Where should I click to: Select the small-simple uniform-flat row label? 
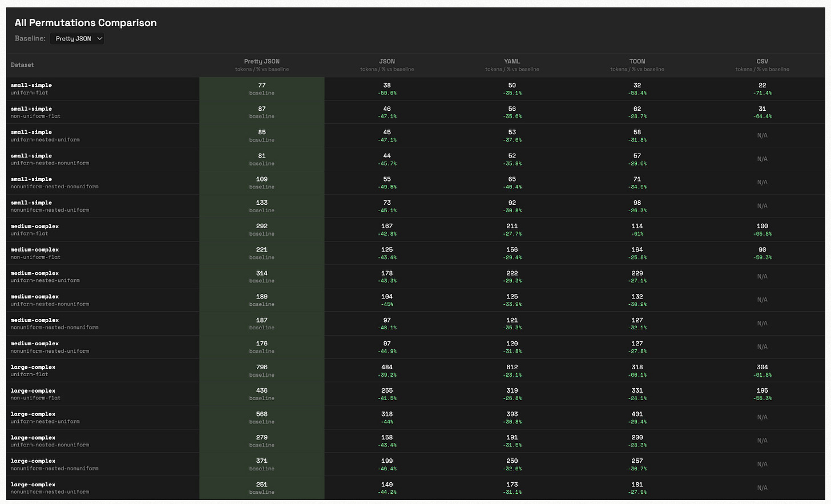click(31, 88)
